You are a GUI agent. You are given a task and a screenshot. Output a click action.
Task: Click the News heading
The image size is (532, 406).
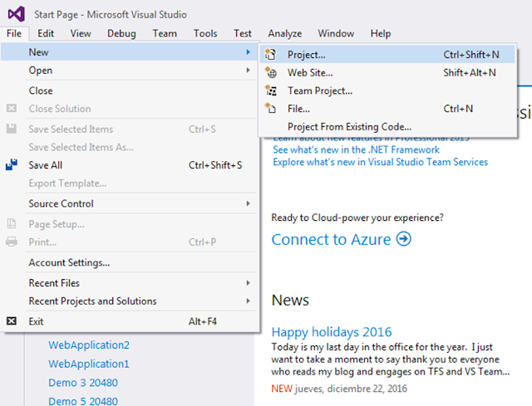[290, 300]
